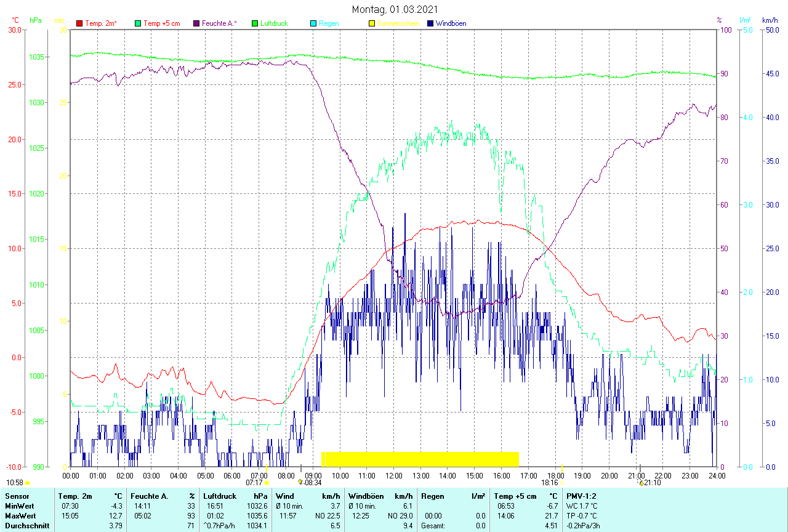788x532 pixels.
Task: Click the red Temp. 2m legend swatch
Action: click(79, 23)
